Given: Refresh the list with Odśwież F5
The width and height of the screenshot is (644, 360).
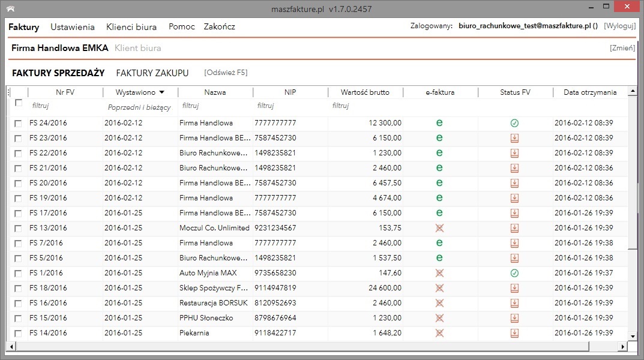Looking at the screenshot, I should point(226,73).
